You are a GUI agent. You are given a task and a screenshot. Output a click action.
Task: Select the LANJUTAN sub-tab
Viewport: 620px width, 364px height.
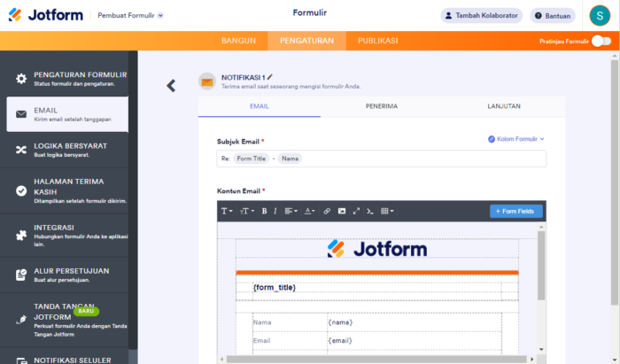504,106
